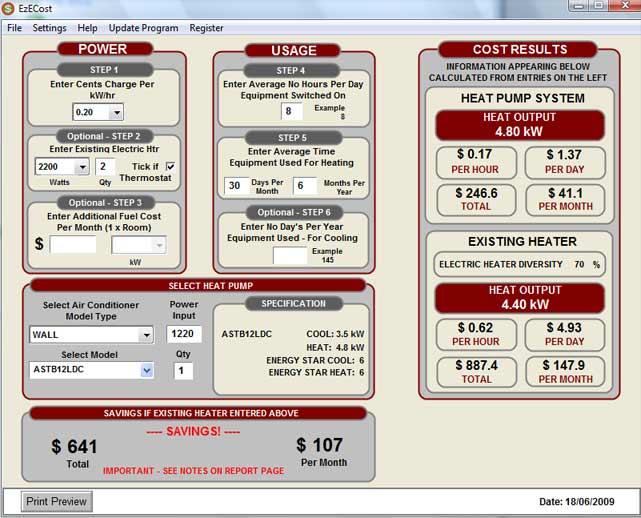Open the Help menu
641x518 pixels.
click(x=88, y=28)
